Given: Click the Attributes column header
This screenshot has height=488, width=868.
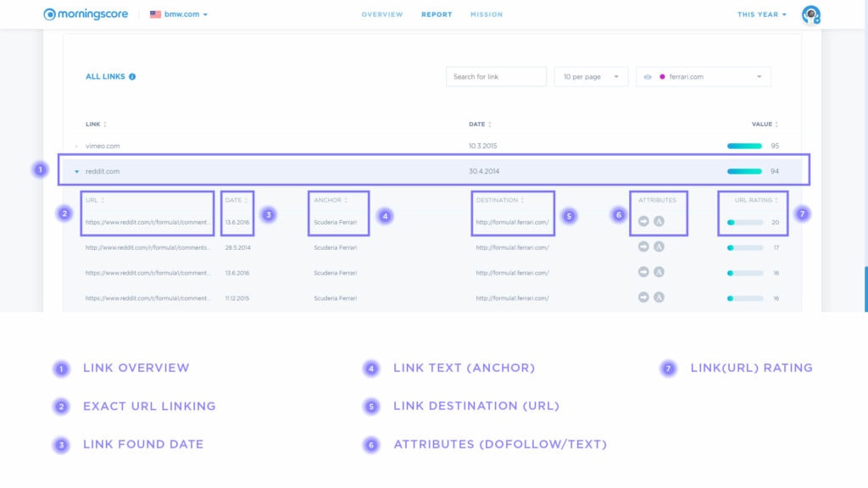Looking at the screenshot, I should (x=657, y=200).
